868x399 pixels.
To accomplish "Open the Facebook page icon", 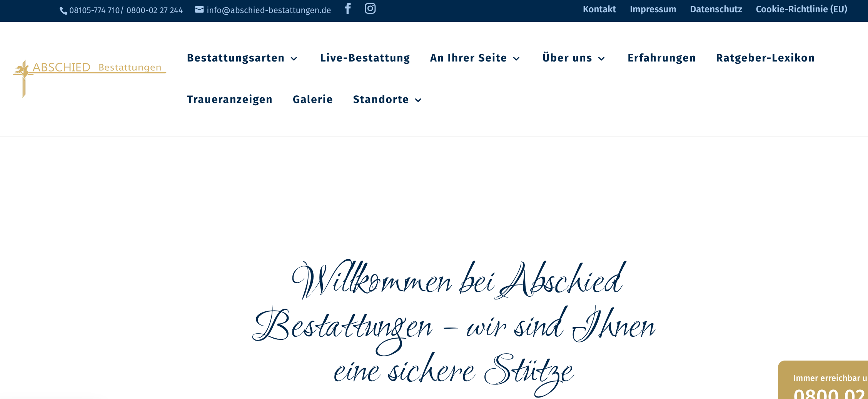I will point(348,8).
